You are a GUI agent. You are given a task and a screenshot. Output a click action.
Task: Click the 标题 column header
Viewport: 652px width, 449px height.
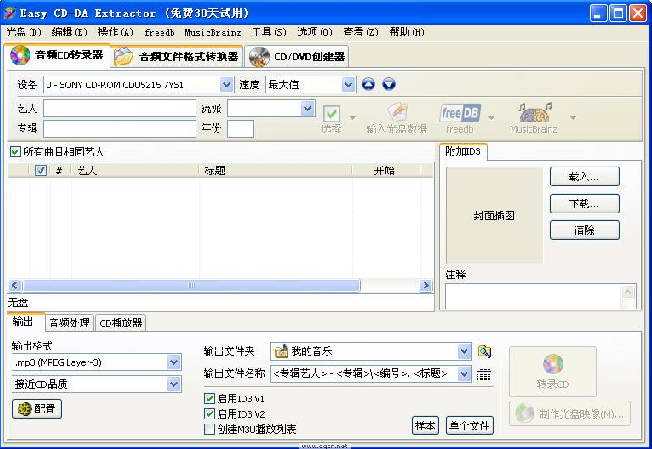coord(276,170)
